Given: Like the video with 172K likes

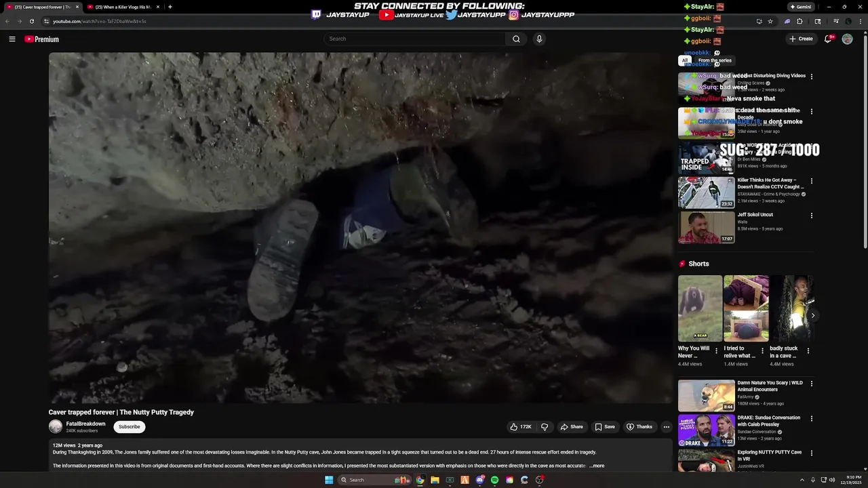Looking at the screenshot, I should (x=521, y=427).
